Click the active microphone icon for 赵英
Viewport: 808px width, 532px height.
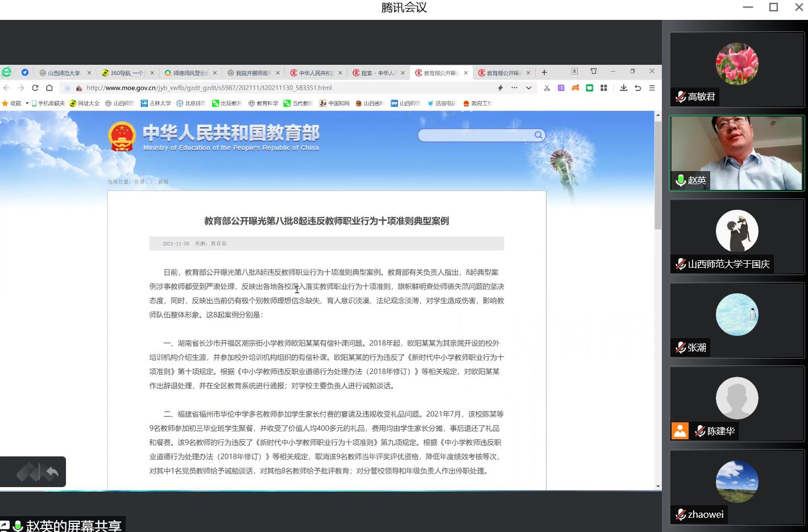pos(680,180)
